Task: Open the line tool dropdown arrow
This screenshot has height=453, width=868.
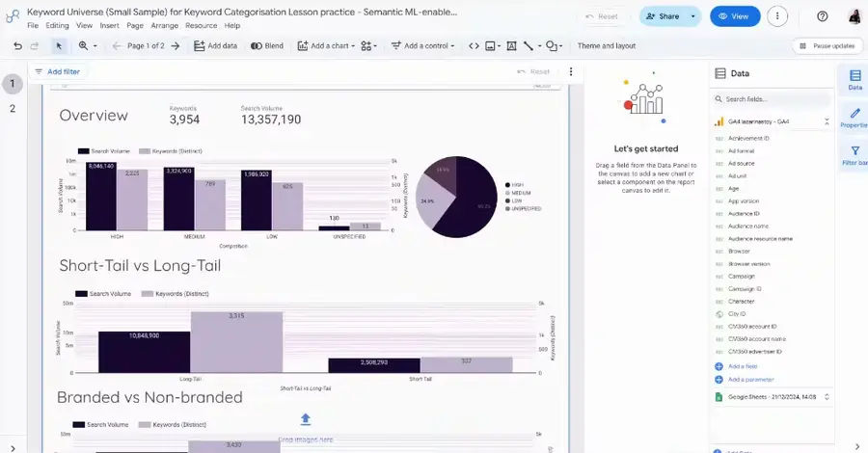Action: point(539,46)
